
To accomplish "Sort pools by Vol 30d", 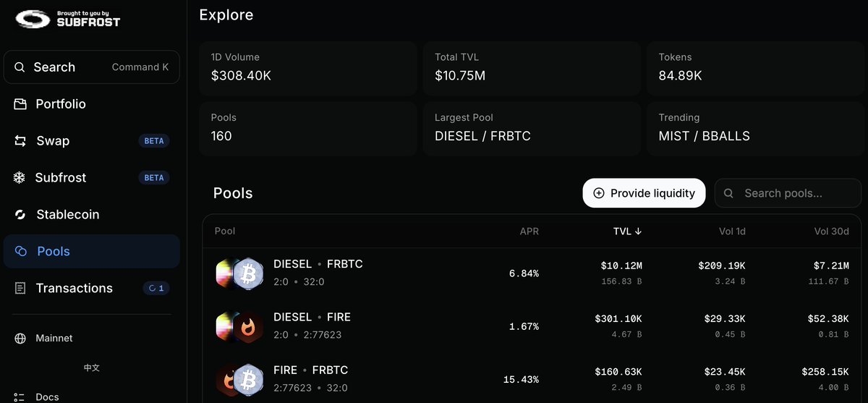I will (831, 232).
